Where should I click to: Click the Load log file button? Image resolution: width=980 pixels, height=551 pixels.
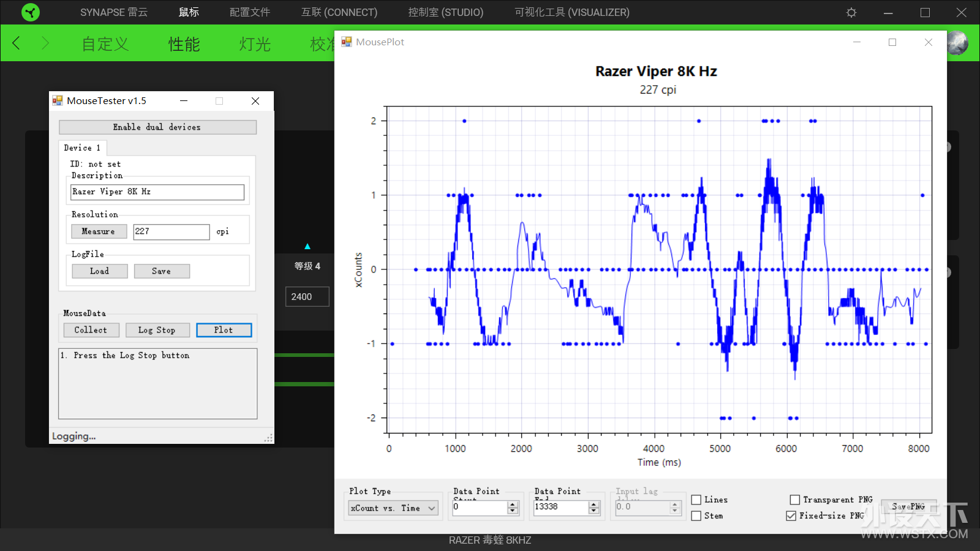(x=100, y=271)
